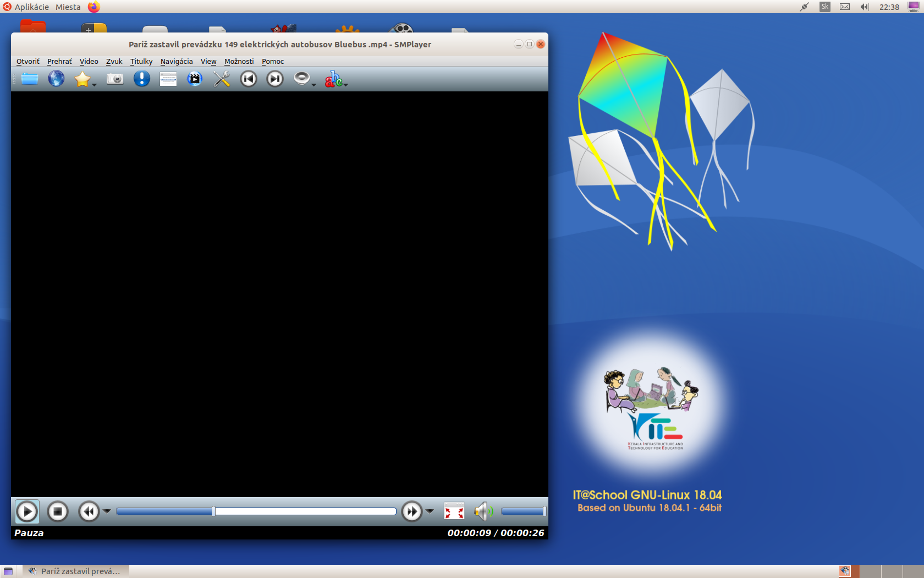Jump to previous playlist item

point(249,79)
